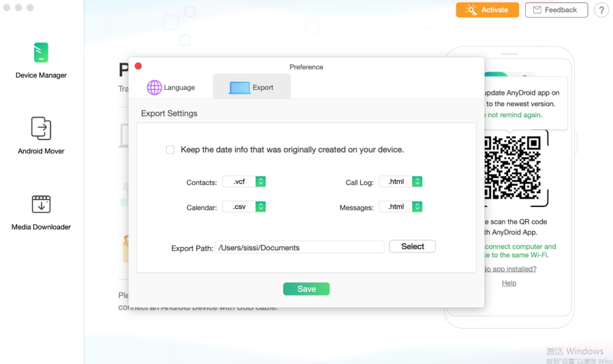
Task: Open the Media Downloader tool
Action: (41, 213)
